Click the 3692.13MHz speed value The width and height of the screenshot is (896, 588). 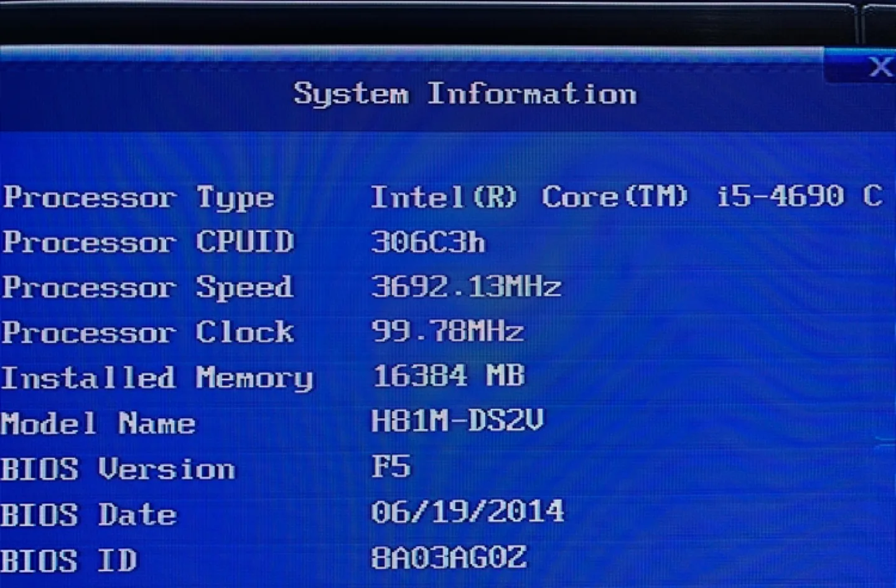(466, 286)
